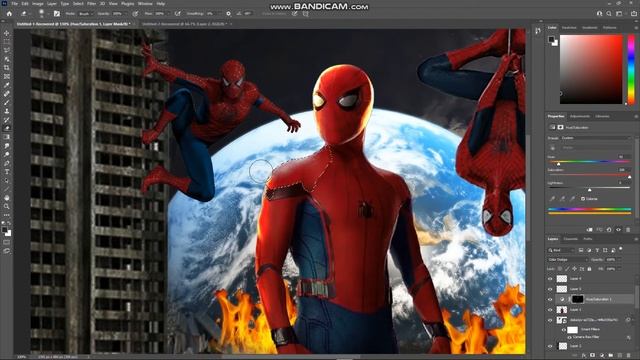Switch to the second document tab
This screenshot has width=640, height=360.
(x=184, y=24)
